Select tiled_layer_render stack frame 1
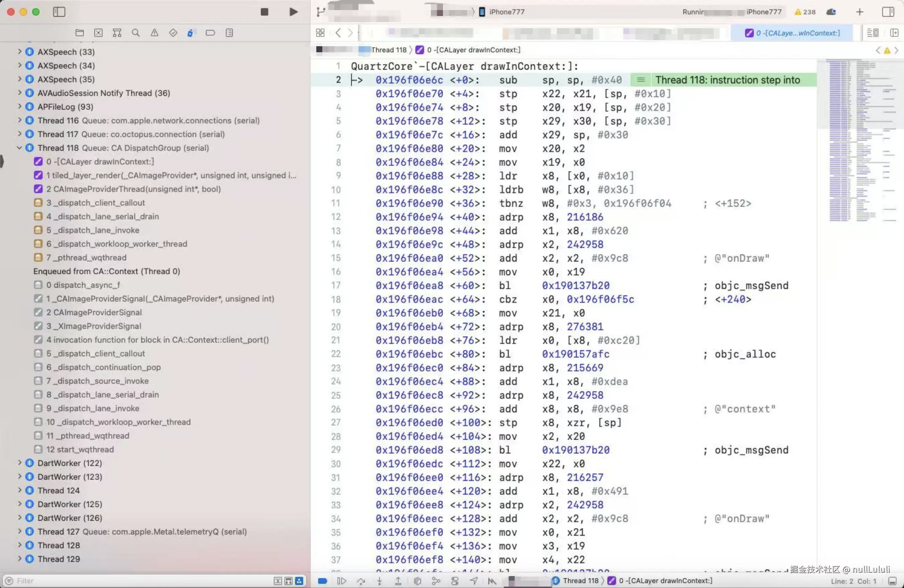The width and height of the screenshot is (904, 588). click(x=171, y=175)
